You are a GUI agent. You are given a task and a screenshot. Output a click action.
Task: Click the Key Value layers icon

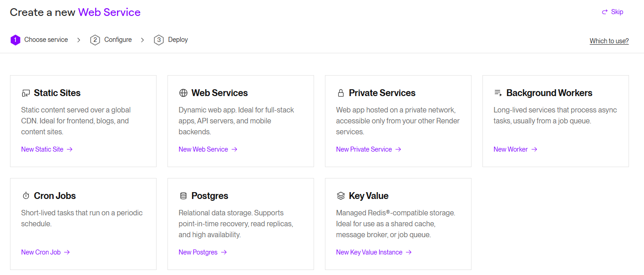pos(341,196)
